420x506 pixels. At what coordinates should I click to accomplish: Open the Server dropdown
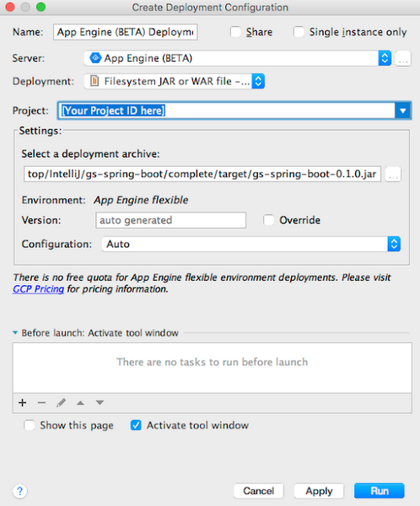pyautogui.click(x=238, y=58)
